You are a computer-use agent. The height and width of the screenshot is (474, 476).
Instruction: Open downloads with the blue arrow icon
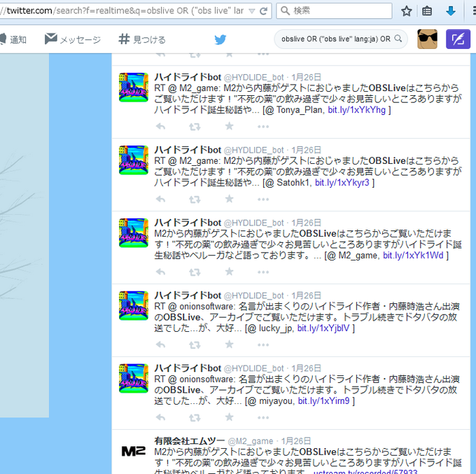click(451, 11)
